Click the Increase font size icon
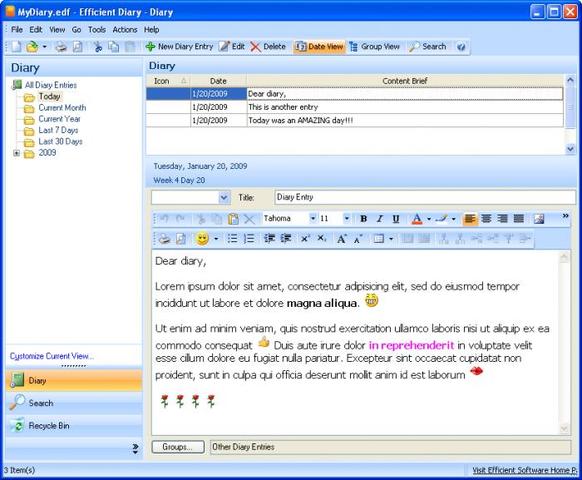 click(341, 238)
